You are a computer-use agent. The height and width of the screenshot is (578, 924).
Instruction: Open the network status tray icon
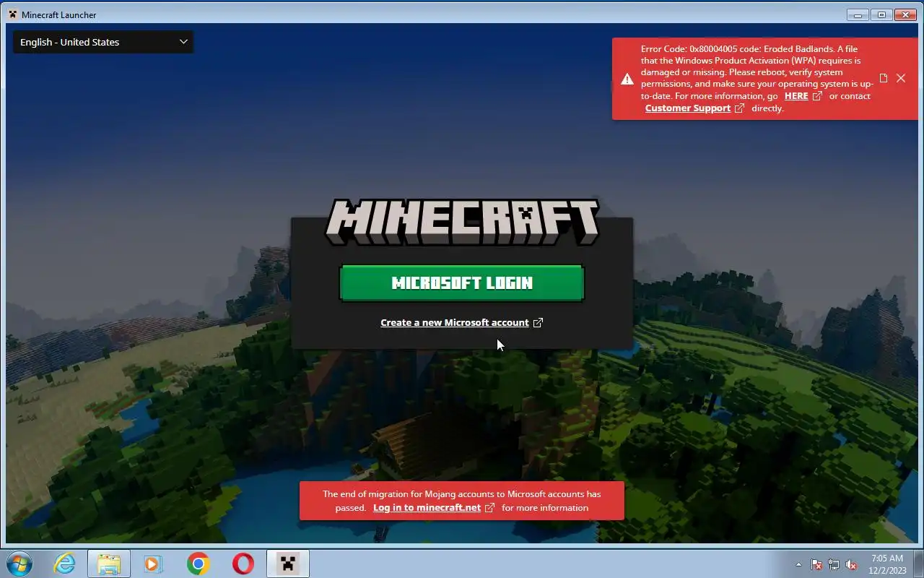[x=834, y=564]
